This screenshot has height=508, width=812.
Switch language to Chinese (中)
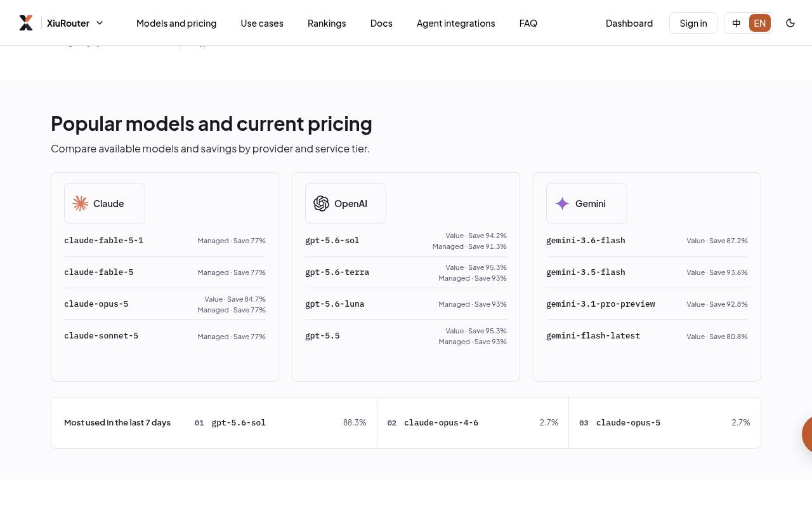coord(737,23)
